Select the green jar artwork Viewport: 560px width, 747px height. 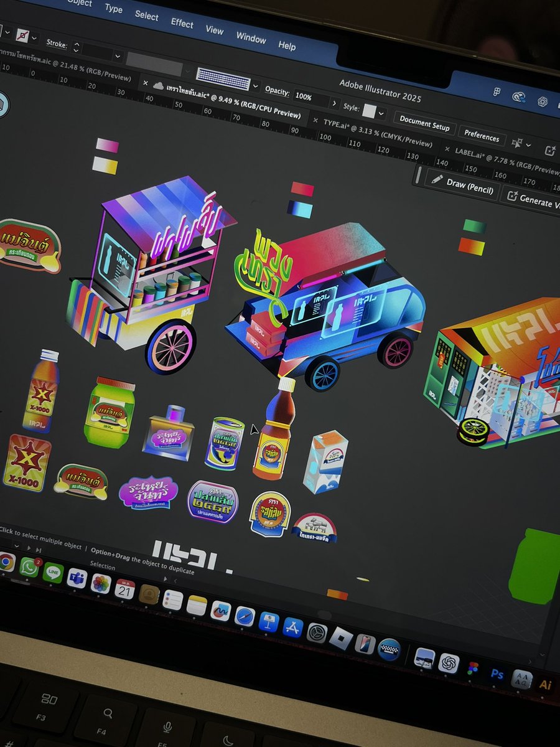(x=110, y=411)
